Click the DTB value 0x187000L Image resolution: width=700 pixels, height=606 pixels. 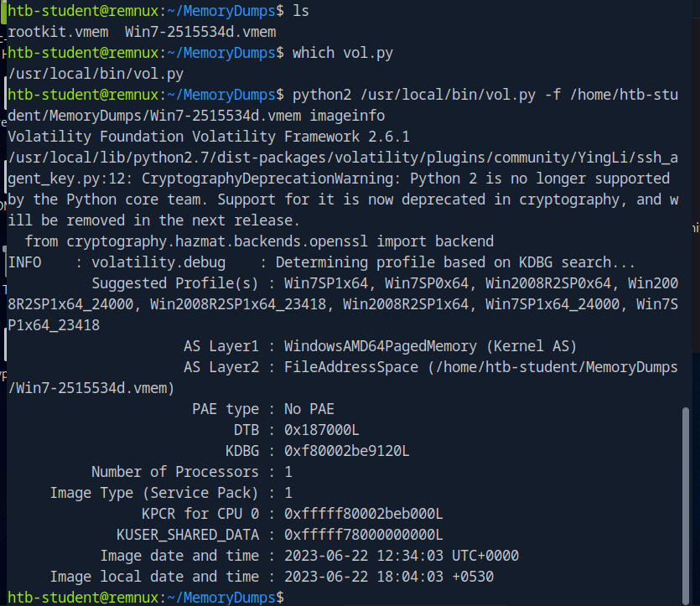coord(321,430)
